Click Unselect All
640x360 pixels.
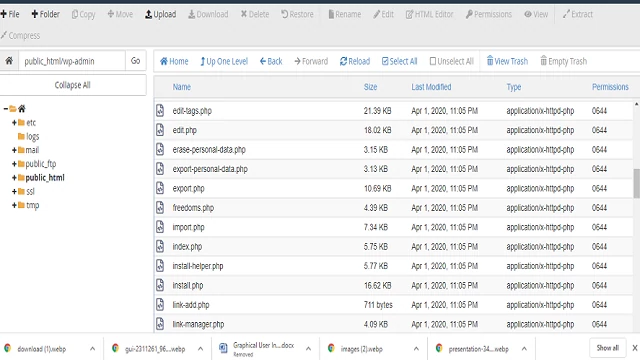click(452, 61)
